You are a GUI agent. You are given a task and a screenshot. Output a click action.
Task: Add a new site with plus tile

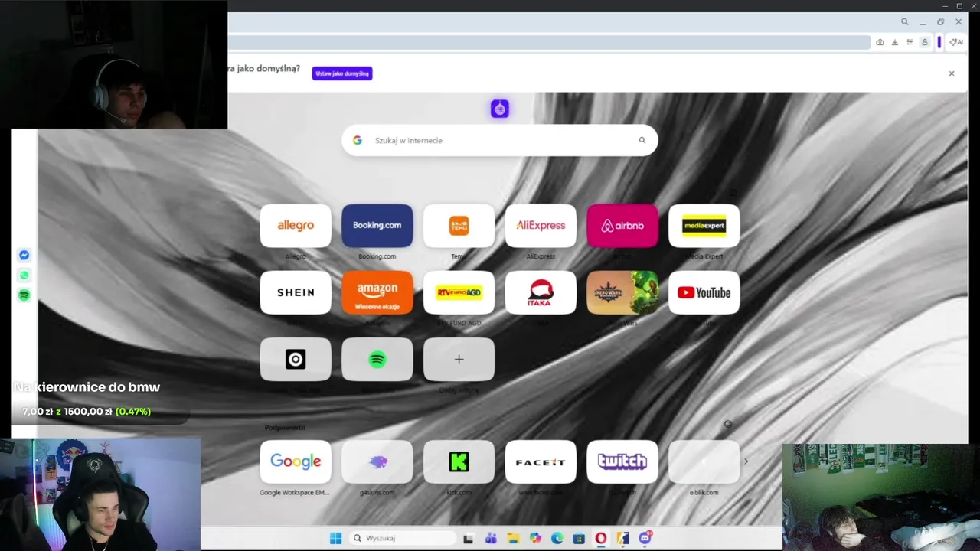point(459,359)
